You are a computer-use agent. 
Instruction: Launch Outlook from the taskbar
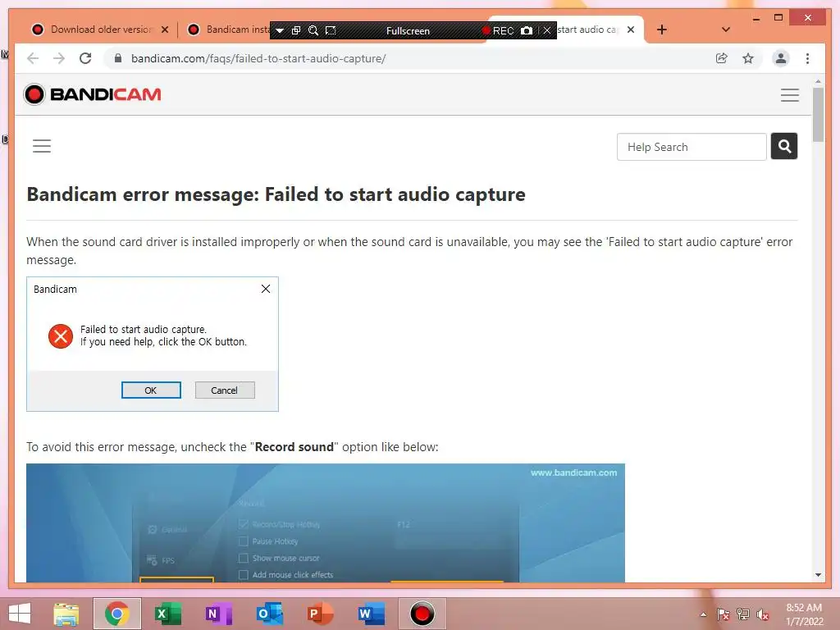click(269, 614)
